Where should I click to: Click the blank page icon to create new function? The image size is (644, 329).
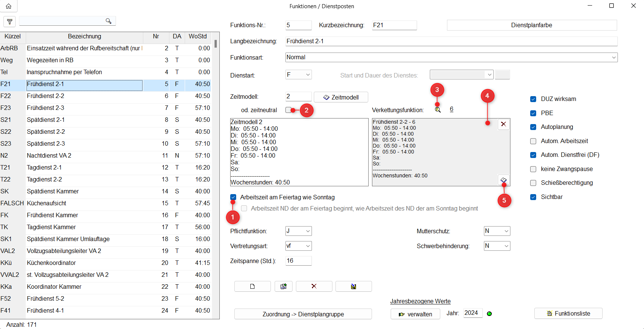point(252,286)
